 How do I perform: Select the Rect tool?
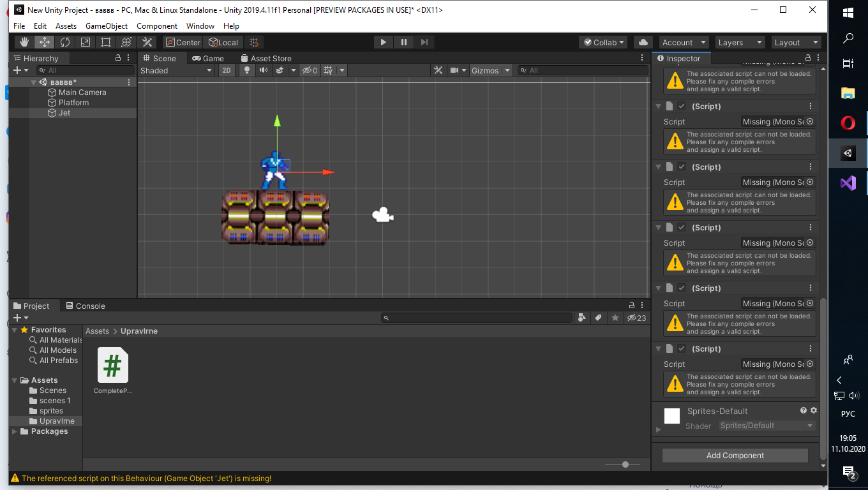[x=106, y=42]
